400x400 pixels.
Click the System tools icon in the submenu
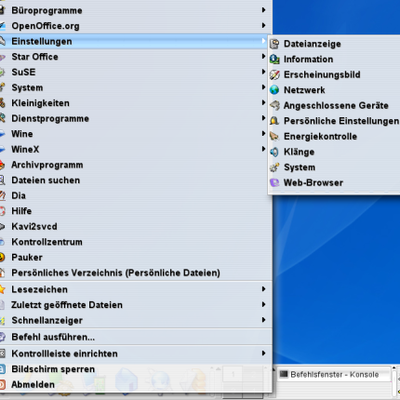275,167
